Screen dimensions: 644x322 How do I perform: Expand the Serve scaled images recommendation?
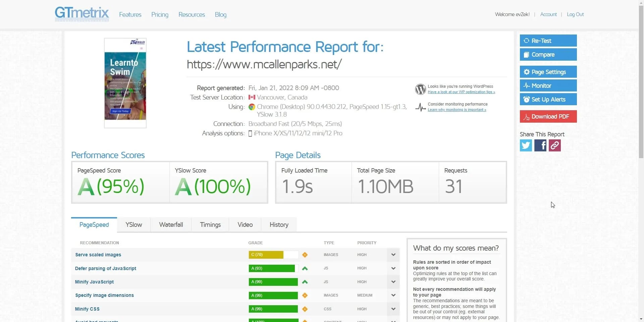point(393,255)
